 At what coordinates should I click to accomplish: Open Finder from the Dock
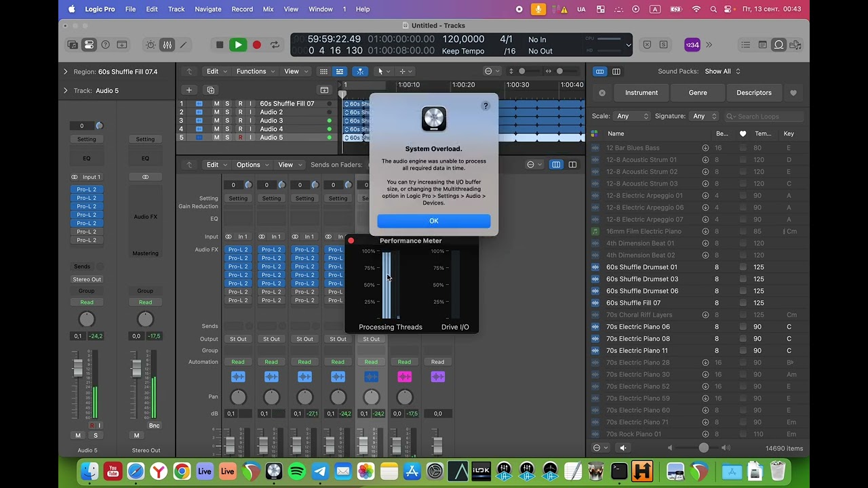point(90,471)
